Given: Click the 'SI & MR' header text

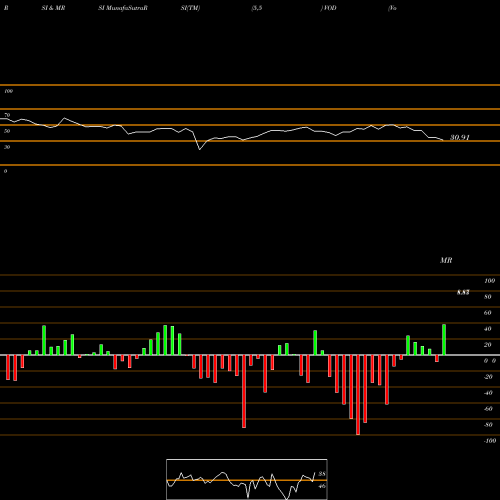Looking at the screenshot, I should click(x=53, y=8).
